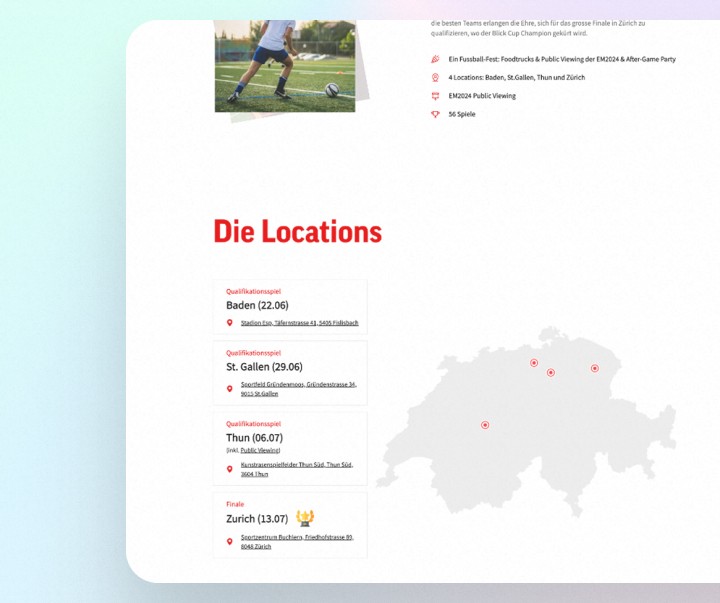Click the location pin icon beside 4 Locations
Viewport: 720px width, 603px height.
pos(435,78)
